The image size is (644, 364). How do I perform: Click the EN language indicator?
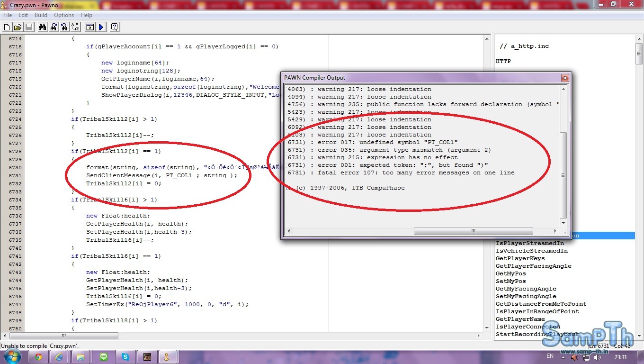click(550, 356)
